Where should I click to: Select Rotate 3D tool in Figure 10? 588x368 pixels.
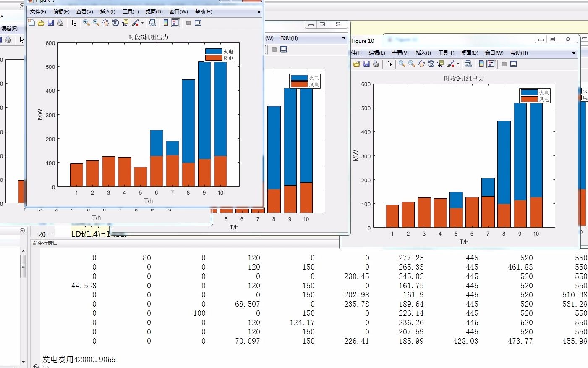tap(431, 64)
